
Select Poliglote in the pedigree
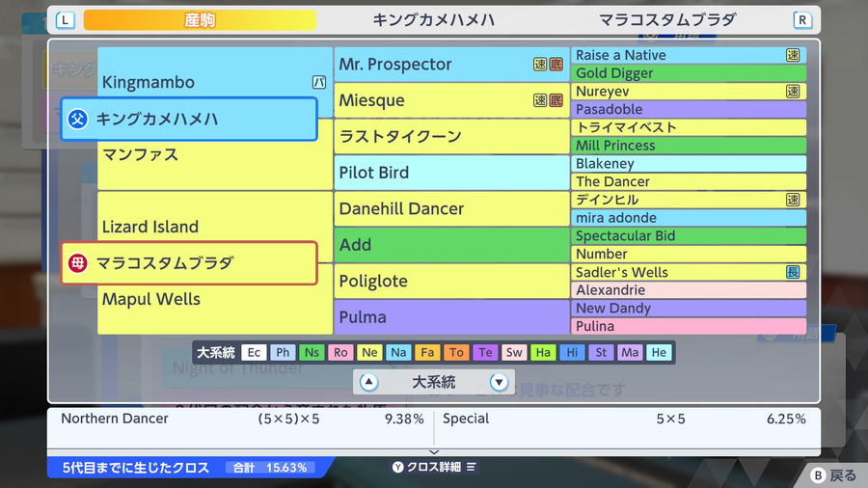click(x=451, y=281)
